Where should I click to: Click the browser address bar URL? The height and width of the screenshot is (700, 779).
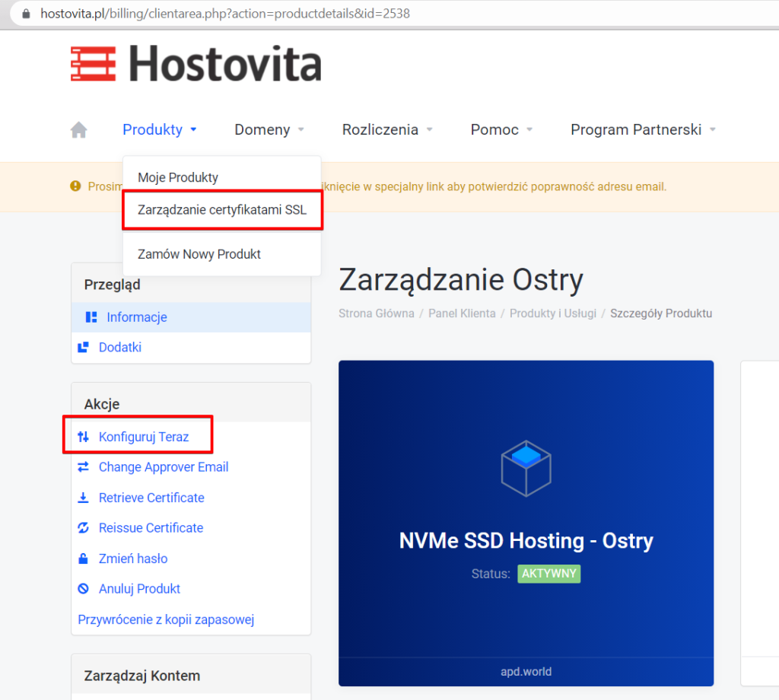pos(225,14)
